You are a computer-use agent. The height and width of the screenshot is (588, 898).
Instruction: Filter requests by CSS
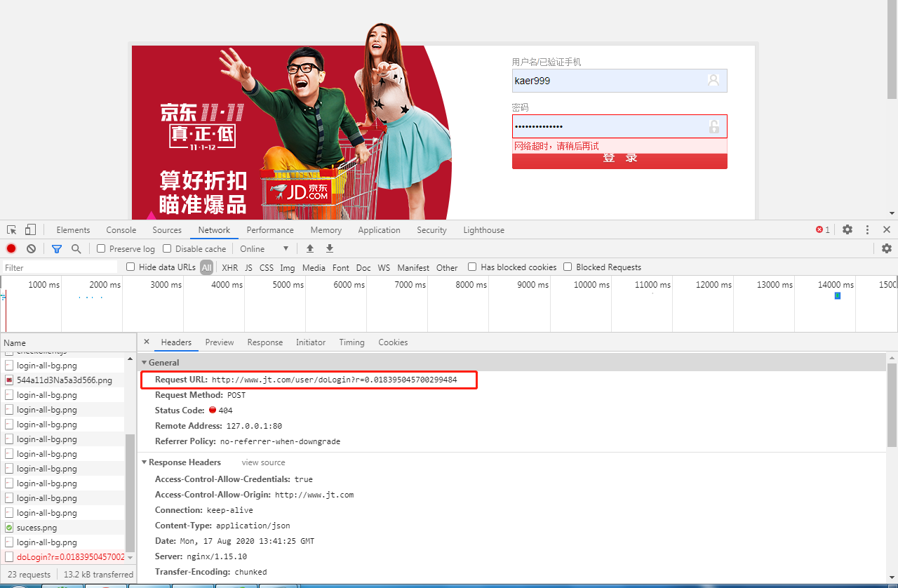point(267,267)
